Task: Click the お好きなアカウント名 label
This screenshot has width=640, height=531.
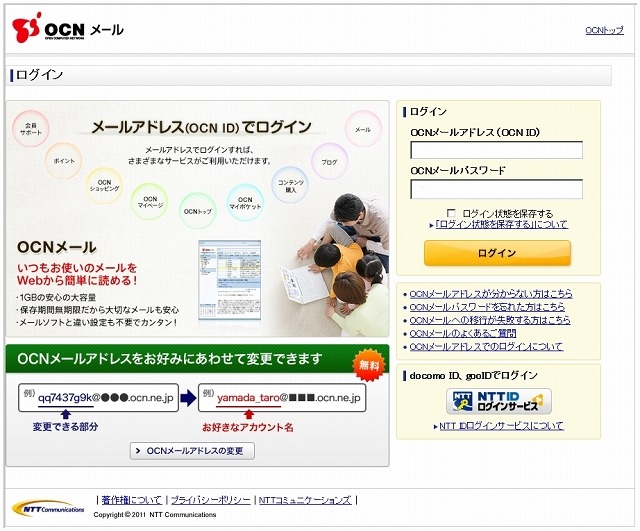Action: coord(248,428)
